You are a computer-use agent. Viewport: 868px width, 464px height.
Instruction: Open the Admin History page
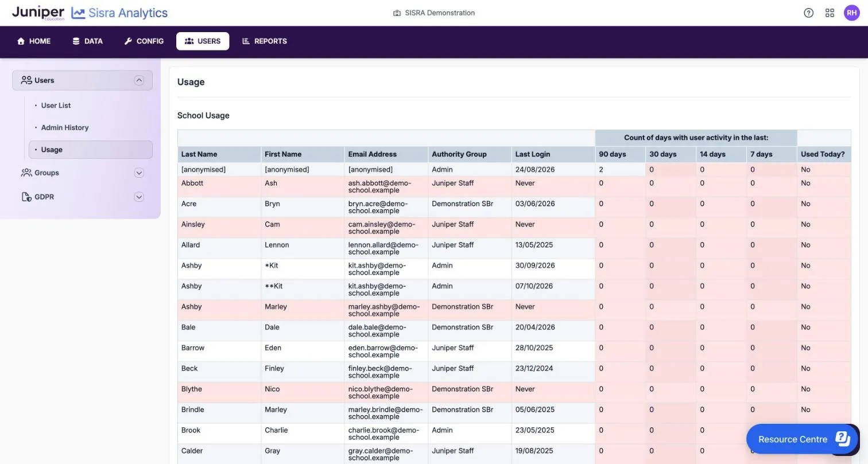pos(65,127)
